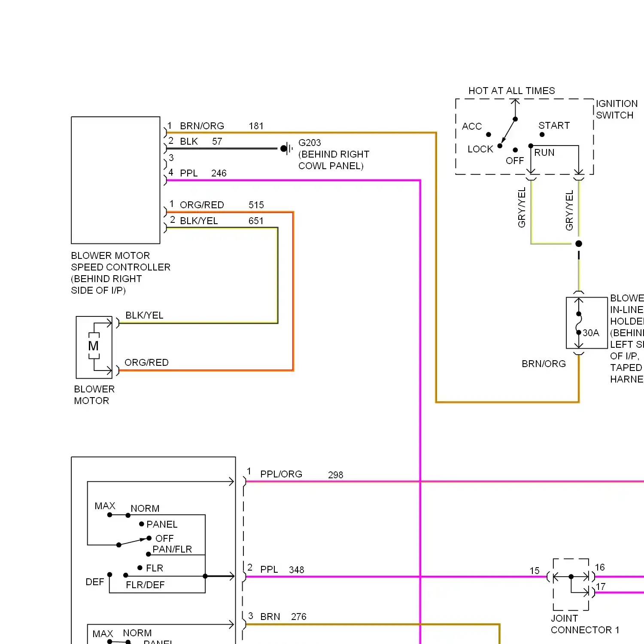Image resolution: width=644 pixels, height=644 pixels.
Task: Select the IGNITION SWITCH label
Action: pos(617,109)
